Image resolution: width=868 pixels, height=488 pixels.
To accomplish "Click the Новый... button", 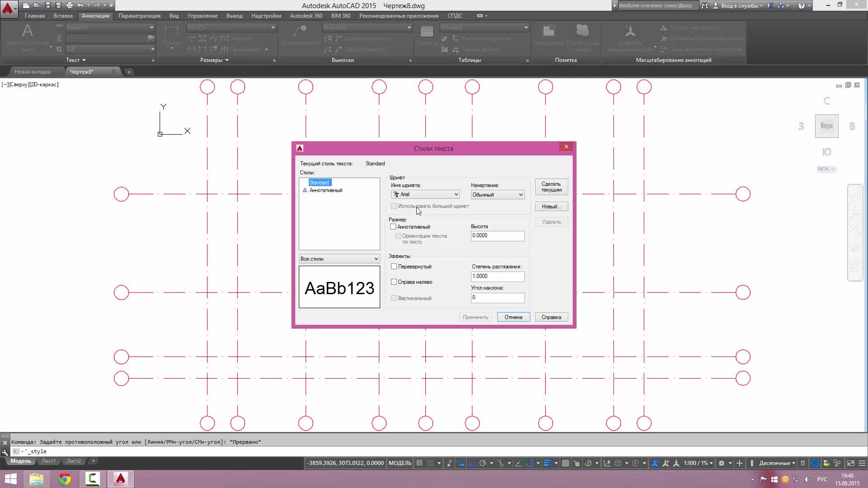I will (x=551, y=206).
